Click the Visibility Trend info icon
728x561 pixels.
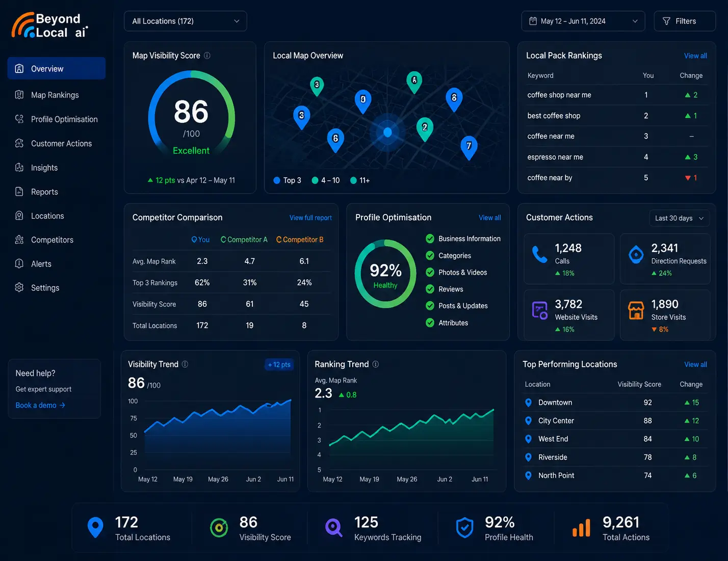(x=185, y=364)
